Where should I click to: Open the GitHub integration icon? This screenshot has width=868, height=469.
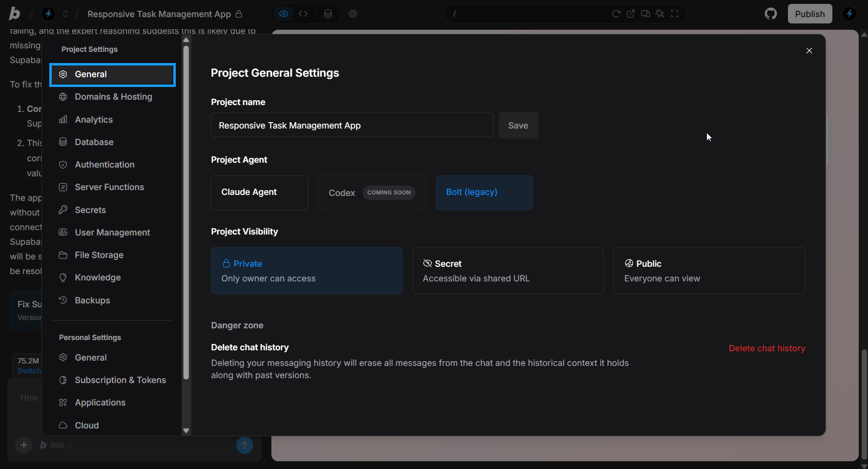click(x=771, y=14)
